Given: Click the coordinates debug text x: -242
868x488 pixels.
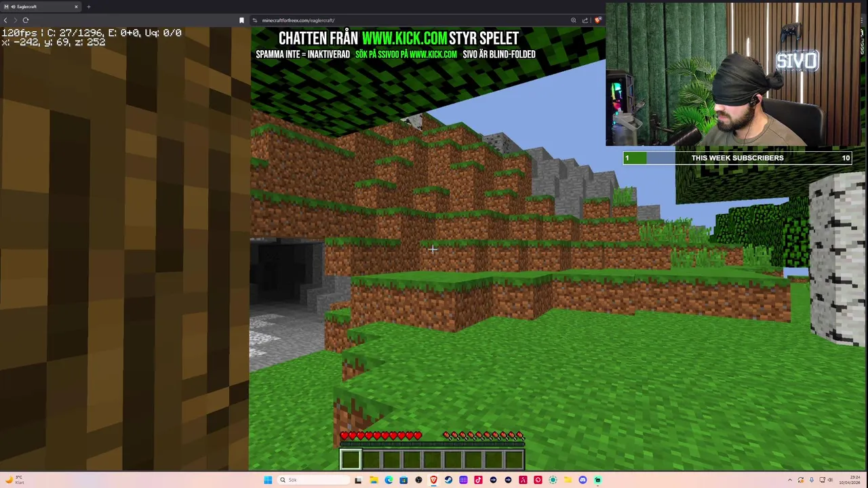Looking at the screenshot, I should point(54,42).
